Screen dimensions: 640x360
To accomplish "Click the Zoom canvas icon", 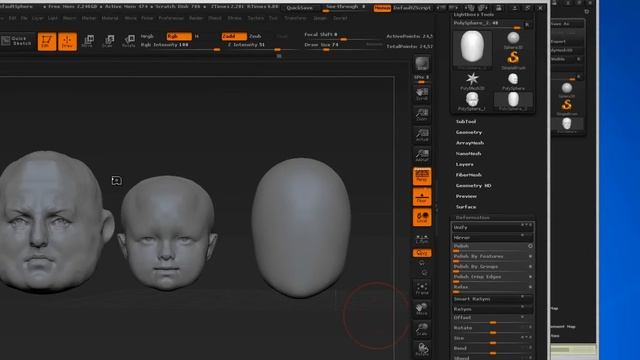I will coord(422,114).
